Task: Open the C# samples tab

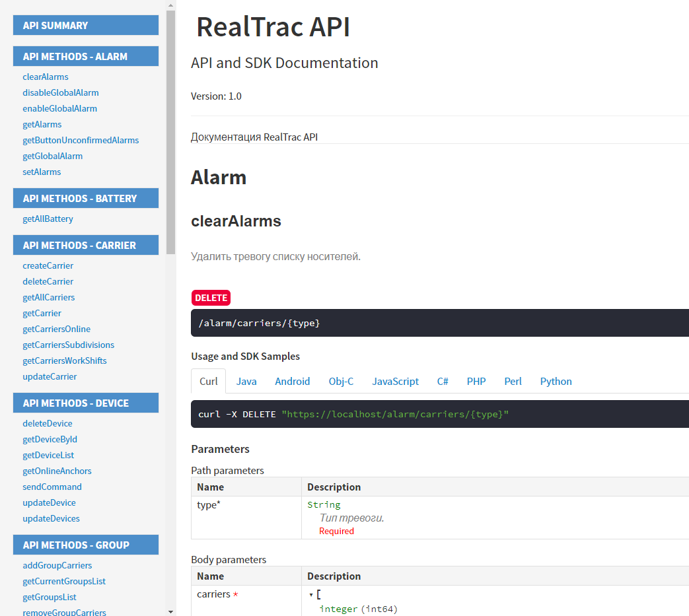Action: [443, 381]
